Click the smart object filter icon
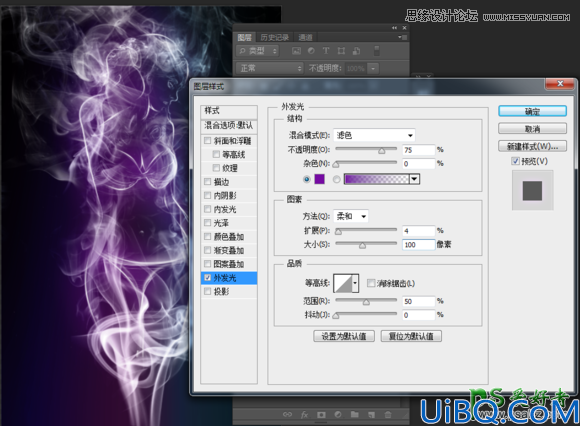This screenshot has width=580, height=426. (x=356, y=51)
